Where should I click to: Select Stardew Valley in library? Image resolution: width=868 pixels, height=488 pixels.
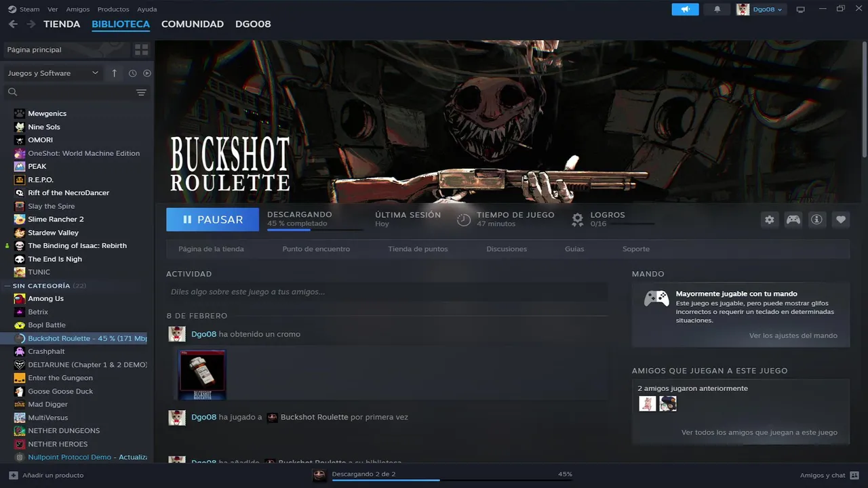[x=53, y=232]
